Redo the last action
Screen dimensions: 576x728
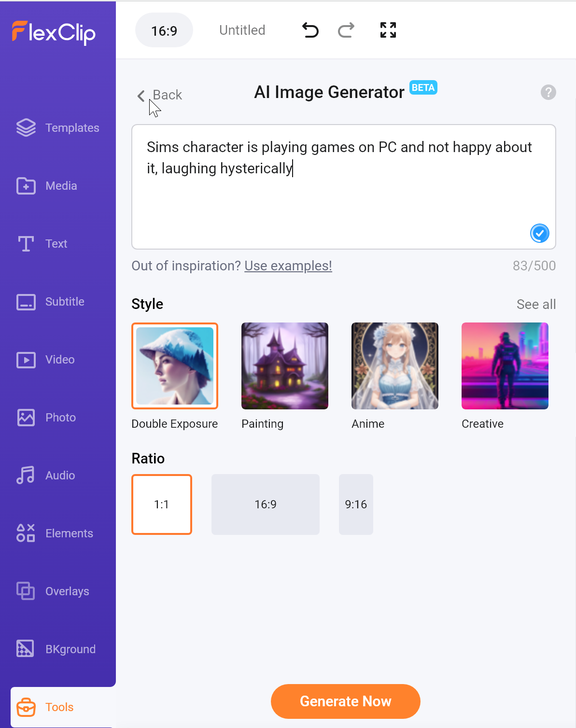346,30
